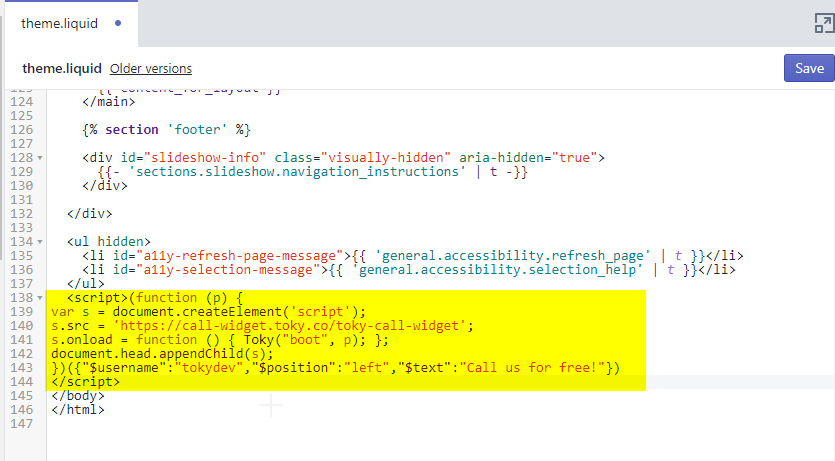
Task: Click the closing </body> tag
Action: tap(78, 396)
